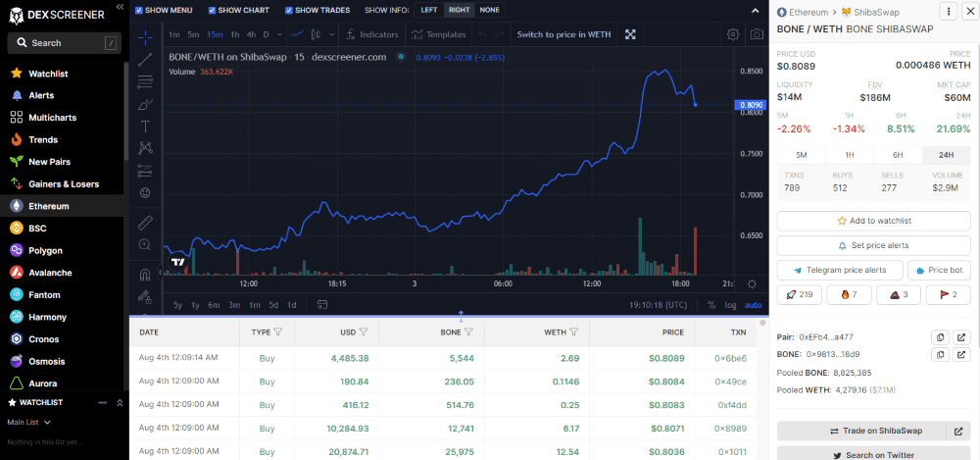
Task: Open chart settings gear icon
Action: coord(733,34)
